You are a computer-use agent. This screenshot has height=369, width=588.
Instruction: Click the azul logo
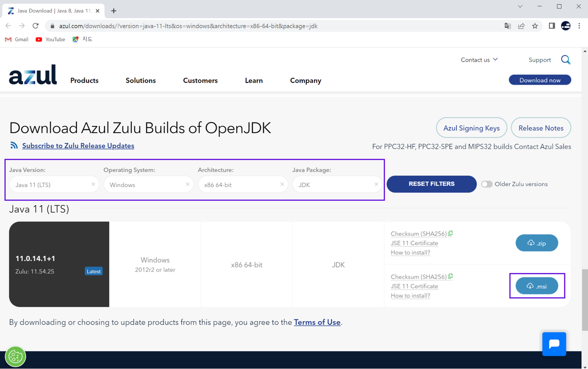33,75
